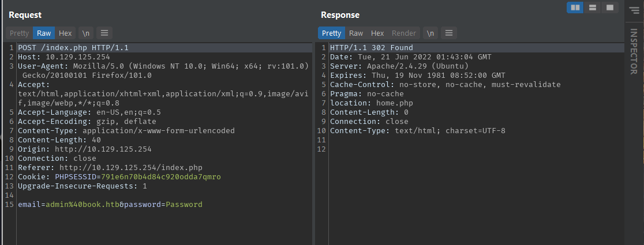Select Pretty view in Response panel

pos(331,33)
